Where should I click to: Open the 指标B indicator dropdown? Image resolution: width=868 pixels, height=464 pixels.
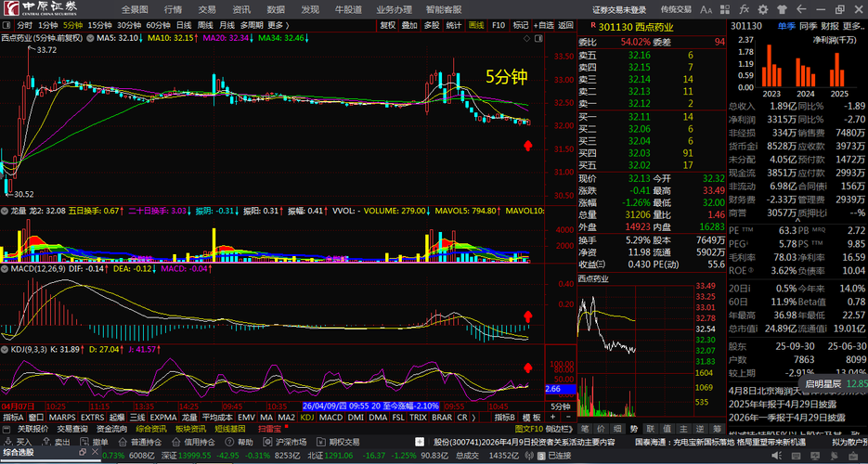[505, 418]
